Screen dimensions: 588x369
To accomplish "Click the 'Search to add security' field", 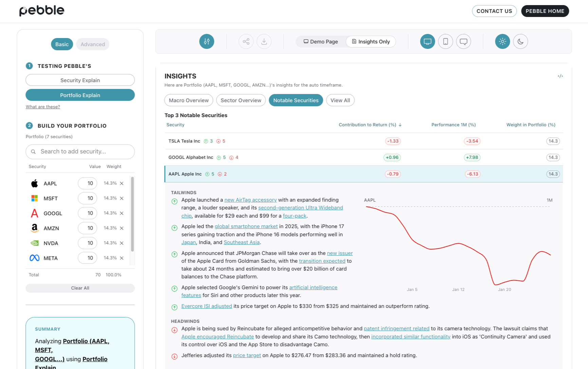I will coord(80,152).
